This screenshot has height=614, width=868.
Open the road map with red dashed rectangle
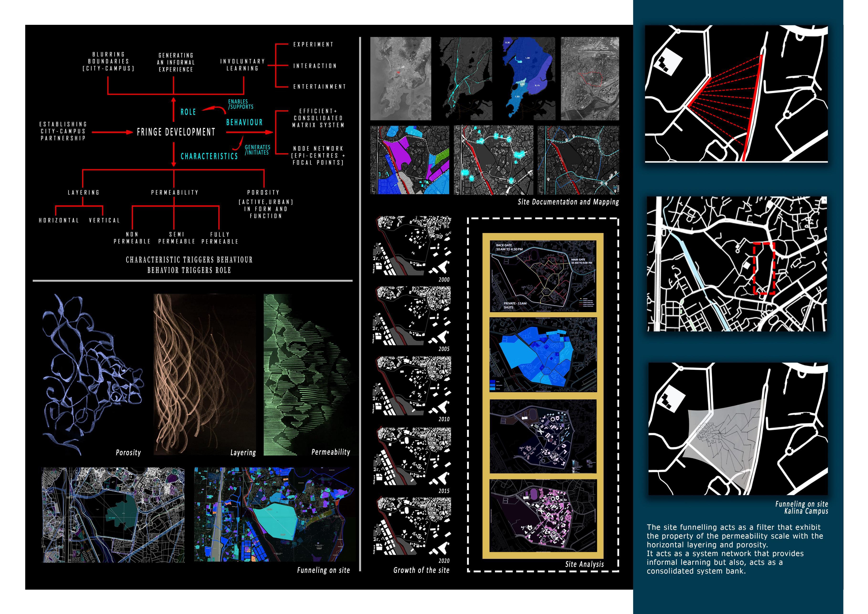click(x=737, y=264)
